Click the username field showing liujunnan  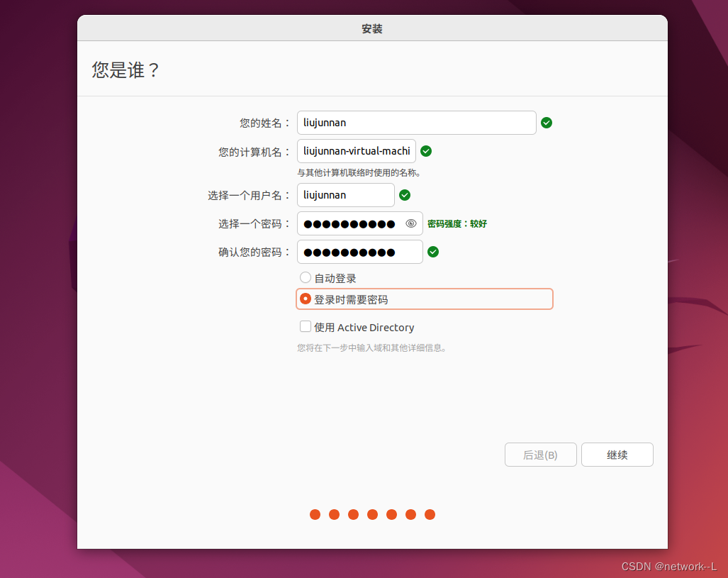[345, 195]
